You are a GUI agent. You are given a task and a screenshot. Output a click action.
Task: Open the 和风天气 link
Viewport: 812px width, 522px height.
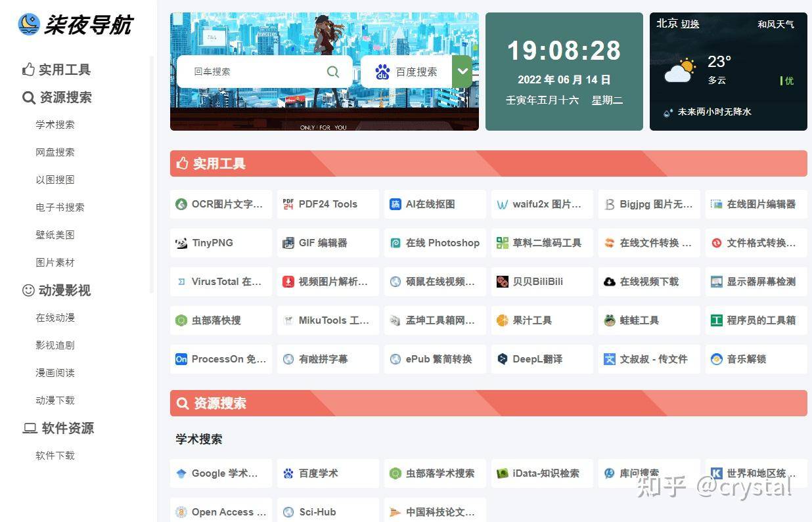click(775, 24)
